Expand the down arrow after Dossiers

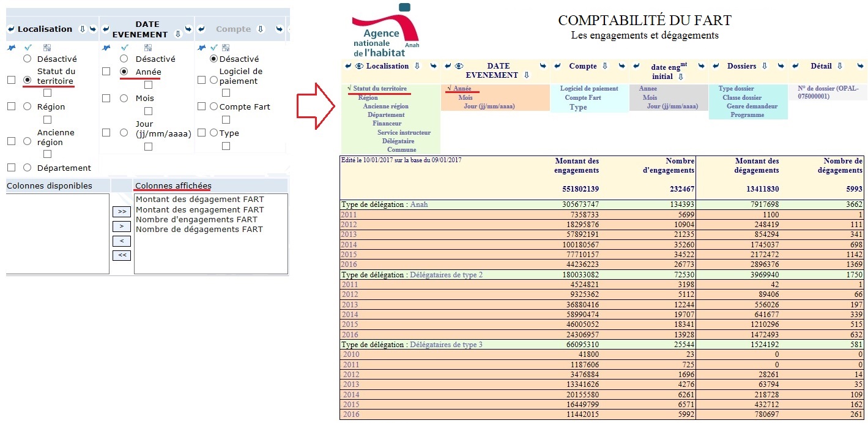coord(765,66)
